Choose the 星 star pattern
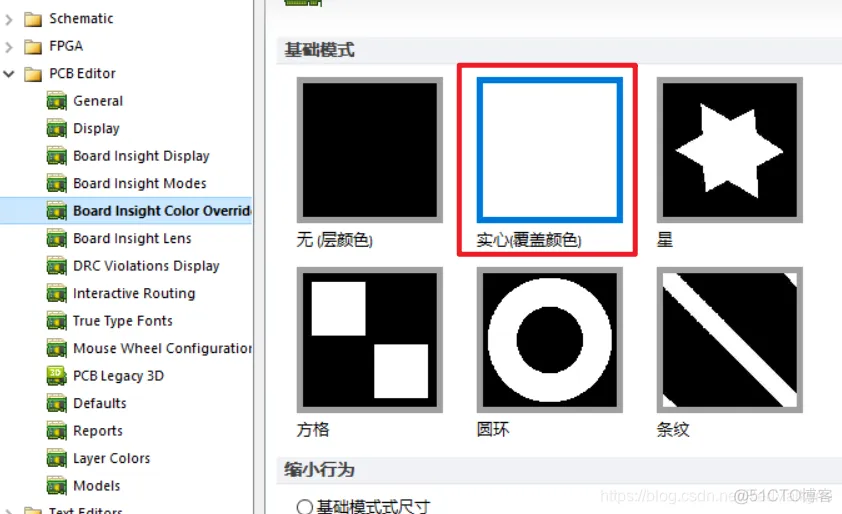 tap(729, 150)
